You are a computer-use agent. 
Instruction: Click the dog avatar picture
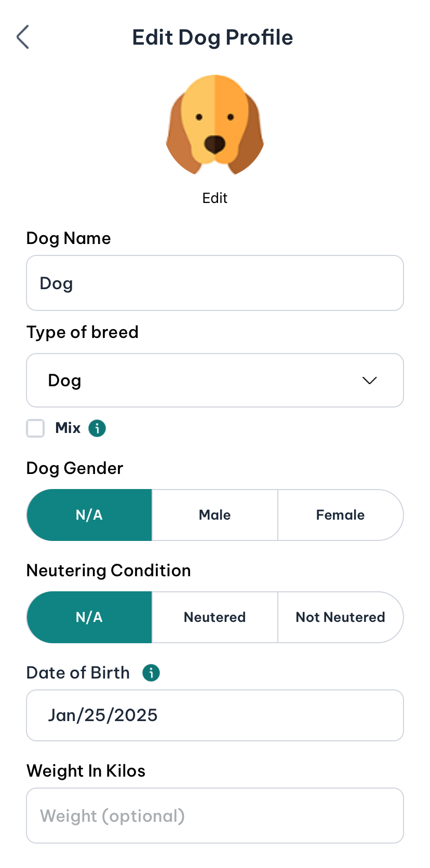pyautogui.click(x=214, y=124)
